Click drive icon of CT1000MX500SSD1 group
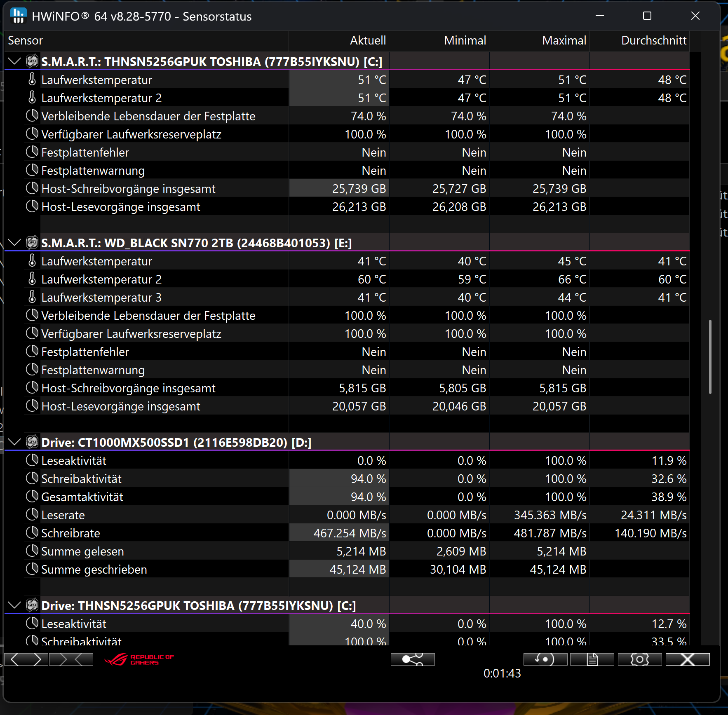728x715 pixels. pyautogui.click(x=32, y=442)
